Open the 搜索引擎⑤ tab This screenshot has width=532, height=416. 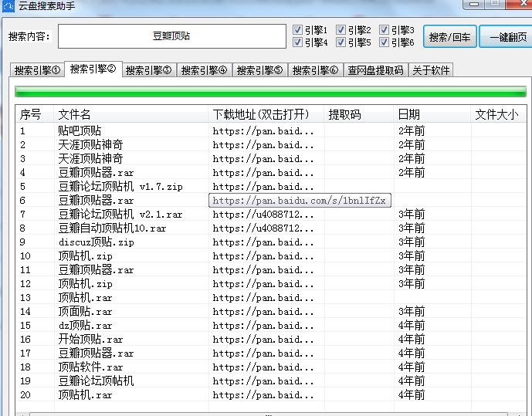[260, 70]
